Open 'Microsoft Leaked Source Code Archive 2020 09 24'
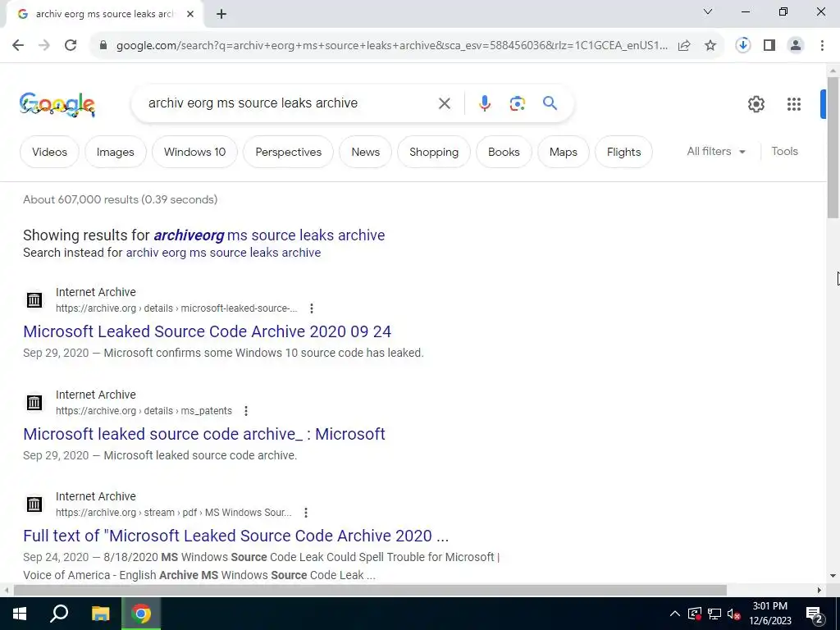The image size is (840, 630). pyautogui.click(x=208, y=331)
